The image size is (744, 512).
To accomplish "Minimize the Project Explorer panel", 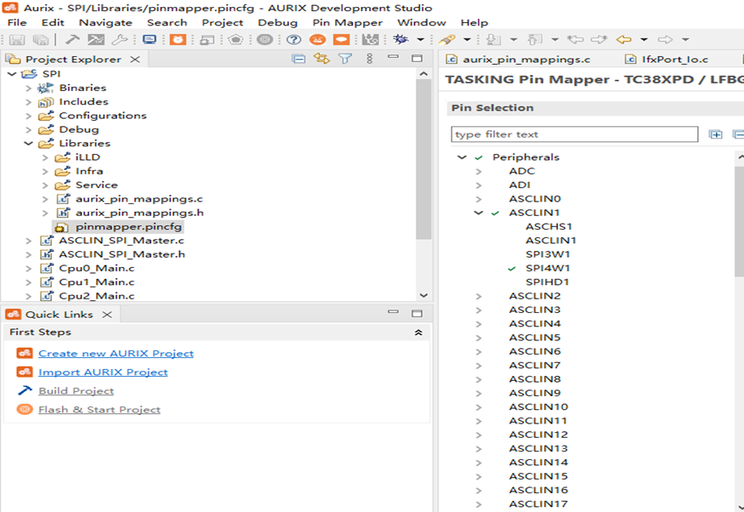I will tap(393, 57).
